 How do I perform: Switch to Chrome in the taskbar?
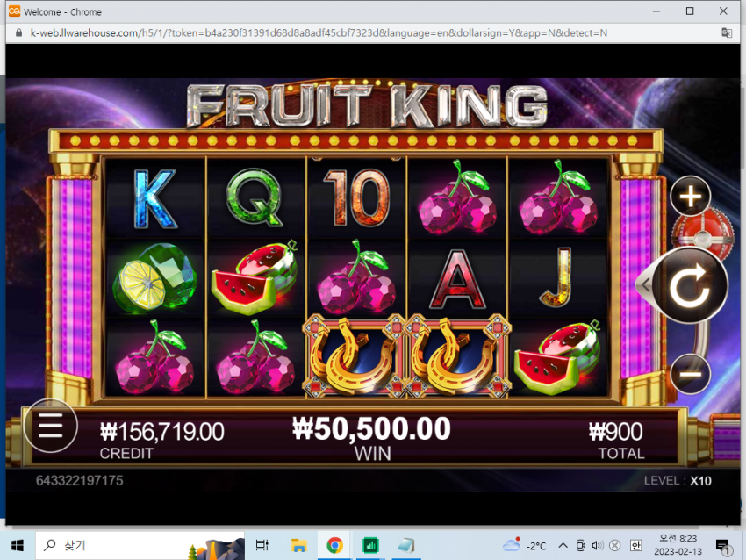[334, 545]
